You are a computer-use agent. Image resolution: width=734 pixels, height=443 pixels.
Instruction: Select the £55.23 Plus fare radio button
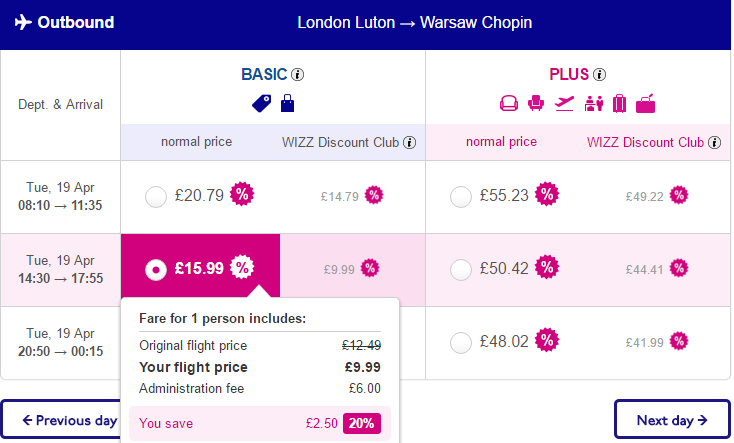(x=461, y=197)
